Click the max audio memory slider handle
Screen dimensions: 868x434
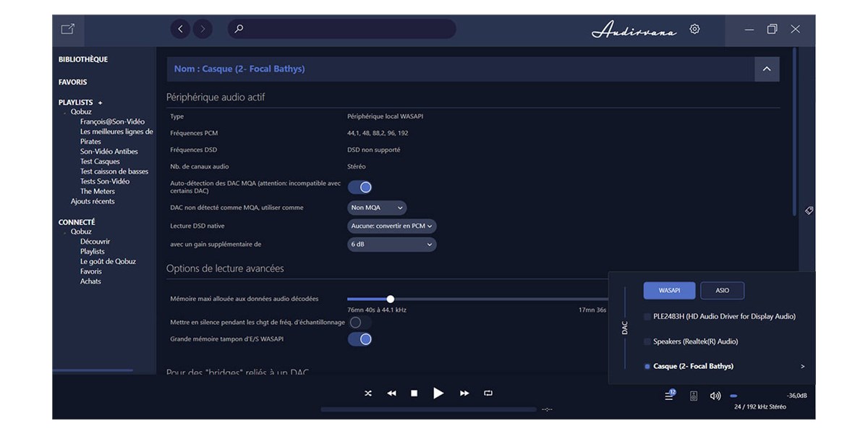pyautogui.click(x=391, y=299)
